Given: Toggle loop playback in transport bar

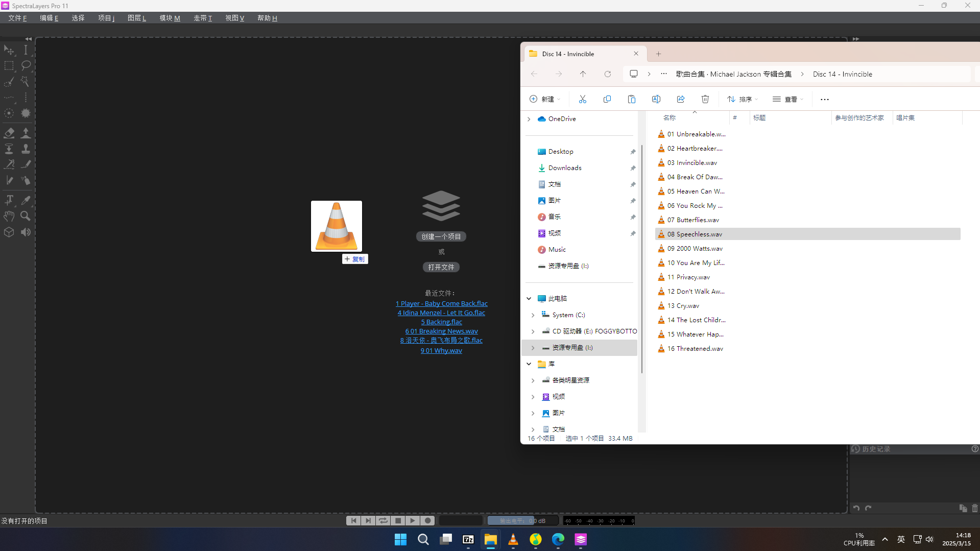Looking at the screenshot, I should coord(383,520).
